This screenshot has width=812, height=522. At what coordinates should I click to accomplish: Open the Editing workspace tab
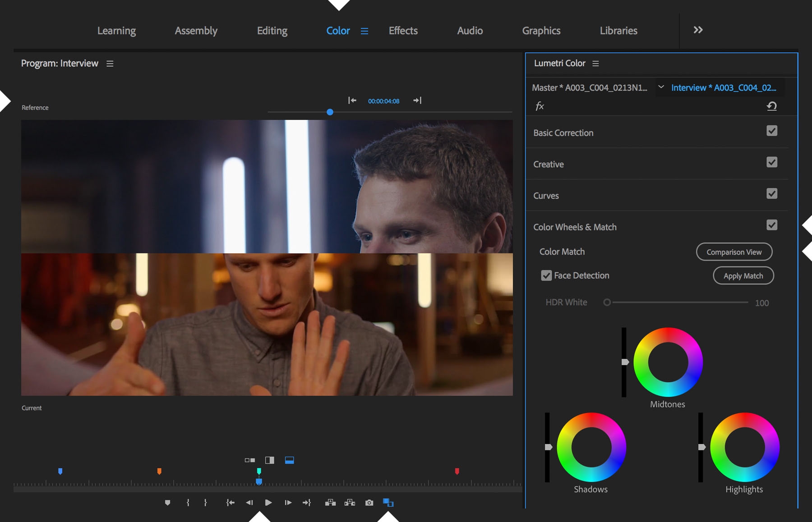(x=272, y=31)
